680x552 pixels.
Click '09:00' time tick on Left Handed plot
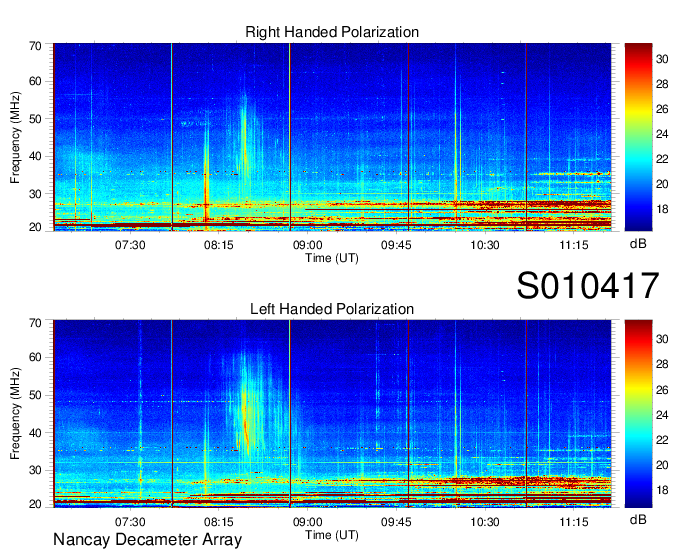(x=307, y=522)
